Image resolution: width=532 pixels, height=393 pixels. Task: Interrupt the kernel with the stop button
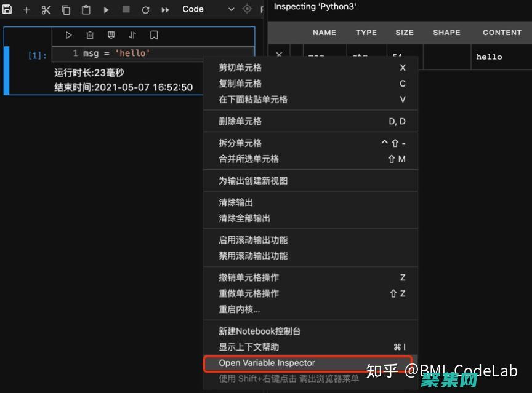click(126, 9)
